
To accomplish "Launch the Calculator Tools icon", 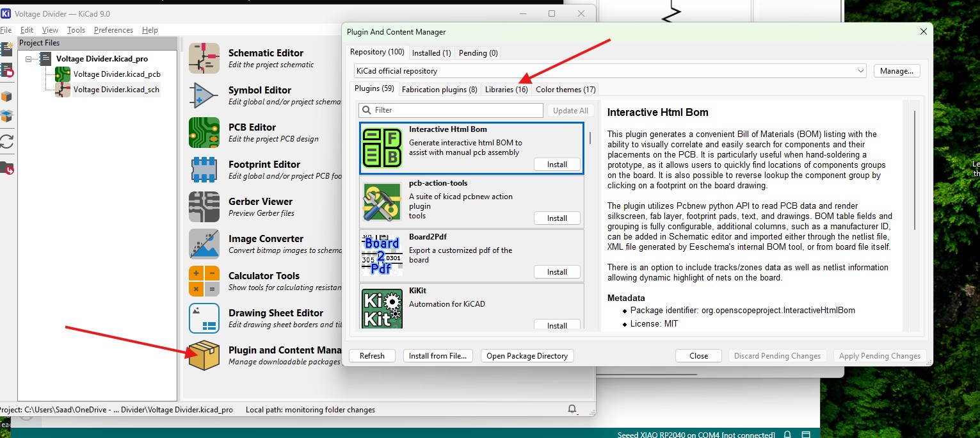I will coord(204,281).
